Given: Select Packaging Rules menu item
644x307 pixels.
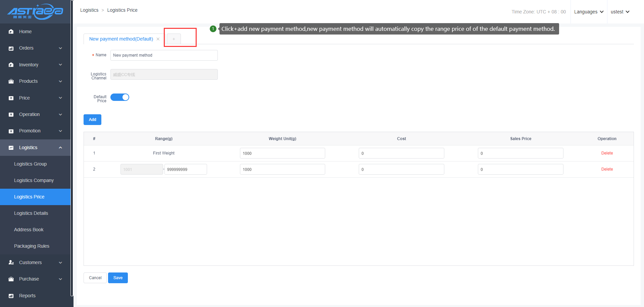Looking at the screenshot, I should coord(32,246).
